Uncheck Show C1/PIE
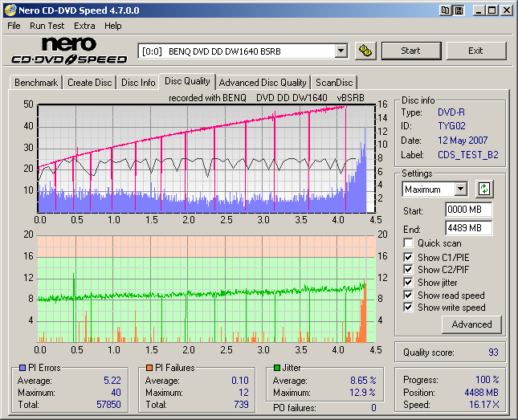 (x=408, y=257)
